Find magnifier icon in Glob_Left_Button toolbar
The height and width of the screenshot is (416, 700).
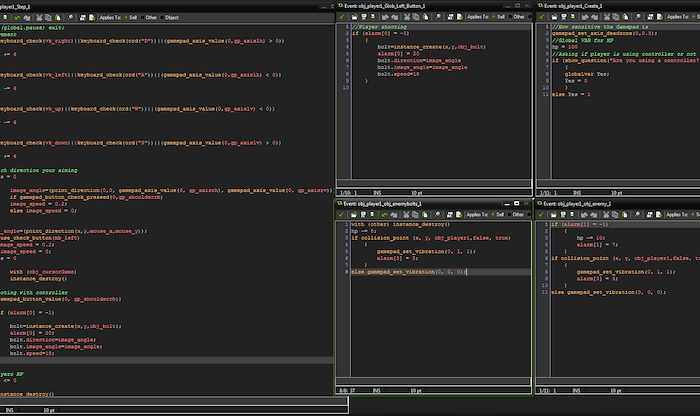(x=438, y=17)
